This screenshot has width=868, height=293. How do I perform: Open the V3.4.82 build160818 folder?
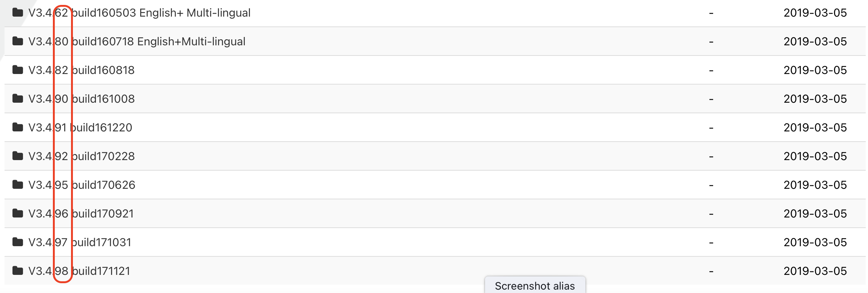[x=82, y=70]
